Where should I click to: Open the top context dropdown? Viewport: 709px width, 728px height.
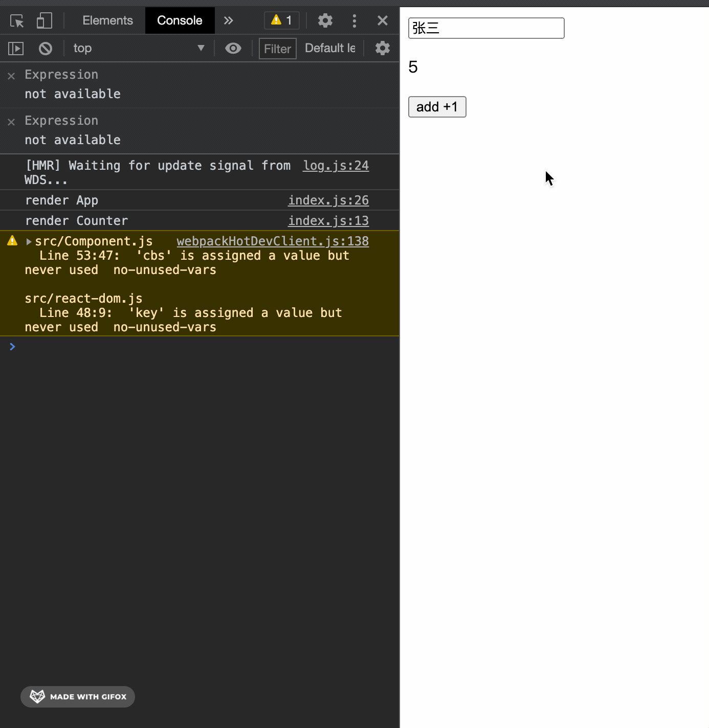(x=139, y=48)
